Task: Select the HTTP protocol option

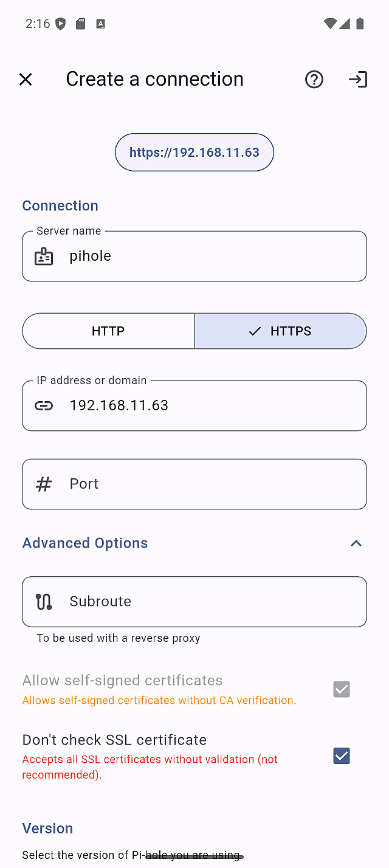Action: (x=108, y=331)
